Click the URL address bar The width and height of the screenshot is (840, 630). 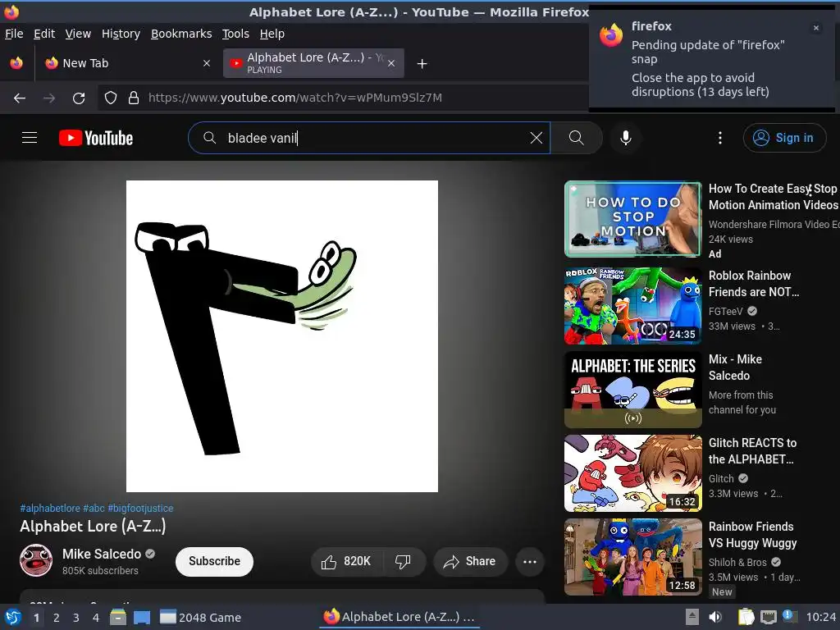(343, 98)
